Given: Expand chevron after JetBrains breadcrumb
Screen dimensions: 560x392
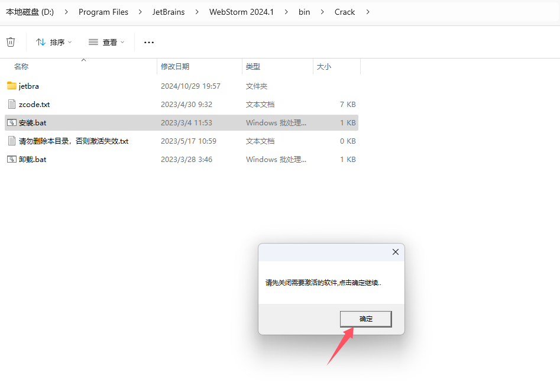Looking at the screenshot, I should 197,12.
